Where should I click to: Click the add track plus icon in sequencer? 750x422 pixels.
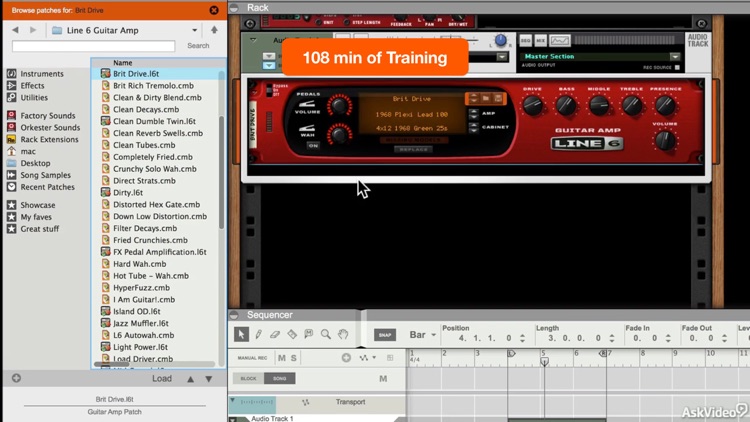(x=346, y=357)
